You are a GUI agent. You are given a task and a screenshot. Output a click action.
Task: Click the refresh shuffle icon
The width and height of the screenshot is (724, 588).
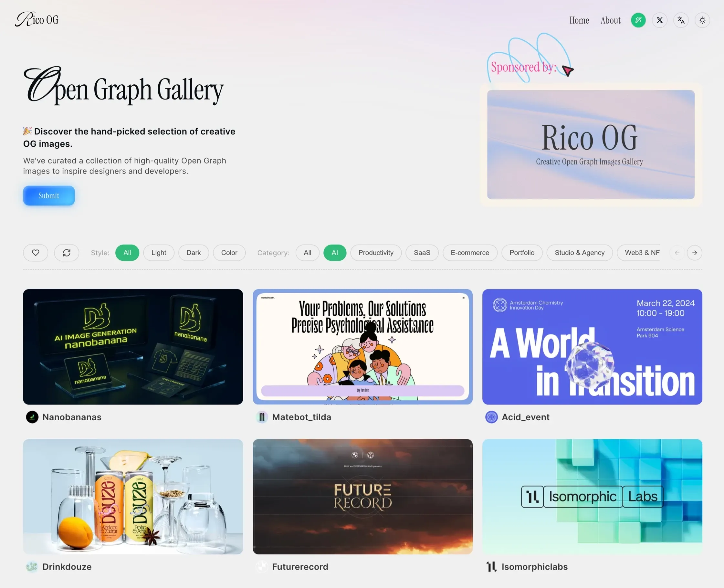pyautogui.click(x=67, y=253)
